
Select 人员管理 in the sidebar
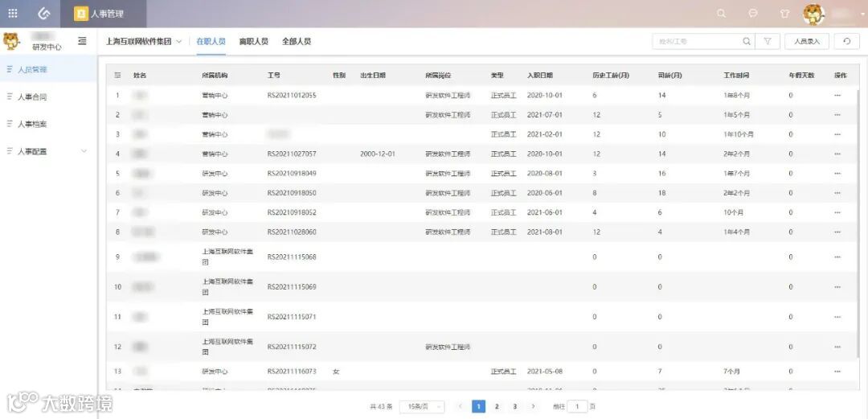(x=48, y=70)
